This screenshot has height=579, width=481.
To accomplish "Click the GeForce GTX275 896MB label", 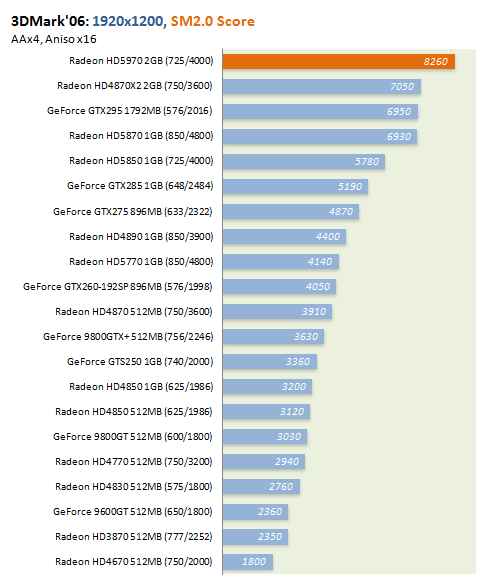I will pyautogui.click(x=133, y=212).
